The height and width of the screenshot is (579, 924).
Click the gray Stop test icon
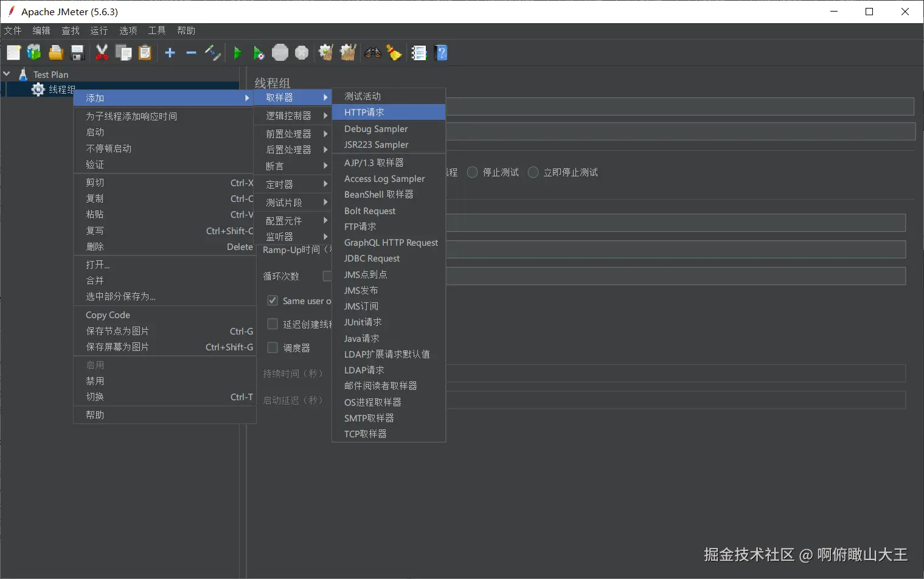point(280,53)
